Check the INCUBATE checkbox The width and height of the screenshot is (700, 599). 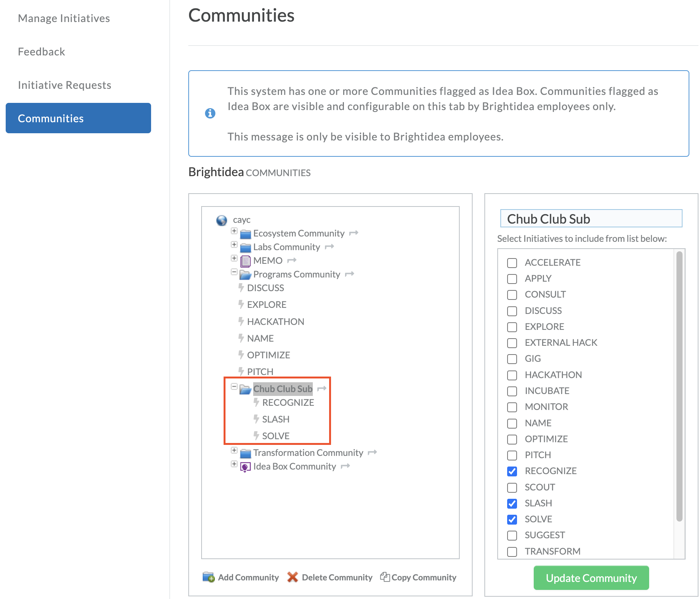[x=512, y=391]
